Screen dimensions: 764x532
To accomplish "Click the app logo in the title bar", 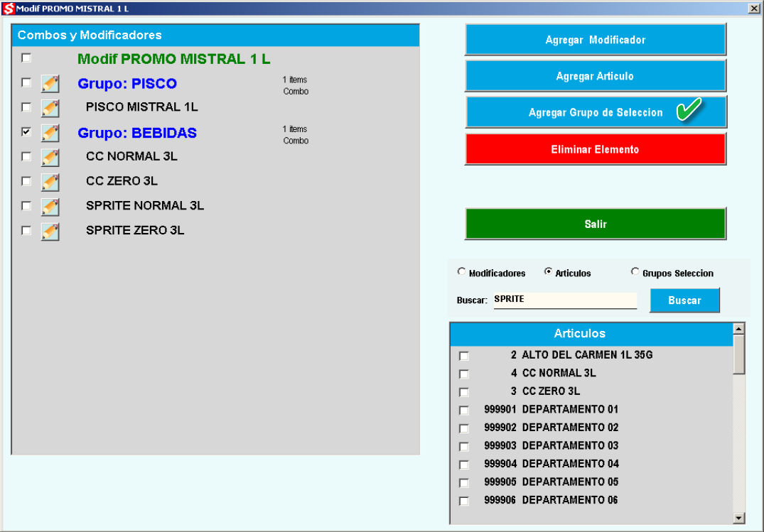I will click(x=9, y=9).
